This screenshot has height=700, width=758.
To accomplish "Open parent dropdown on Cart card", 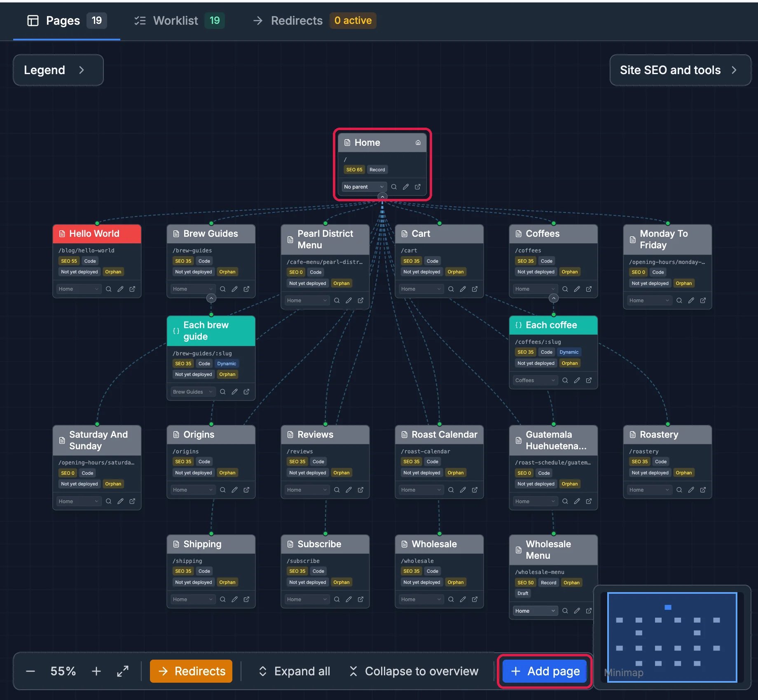I will pos(421,289).
